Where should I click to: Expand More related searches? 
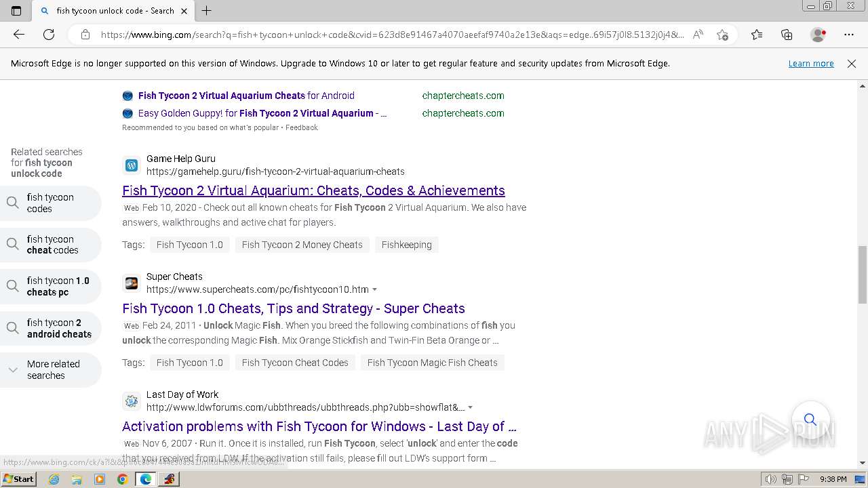pyautogui.click(x=50, y=369)
